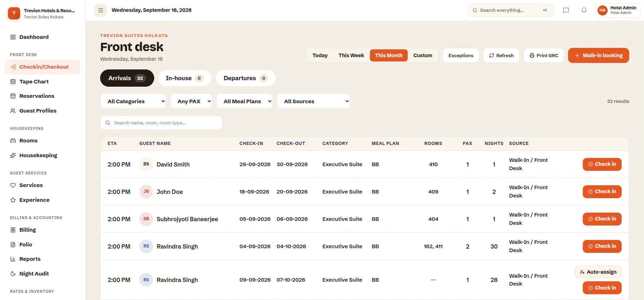
Task: Check in John Doe
Action: 602,192
